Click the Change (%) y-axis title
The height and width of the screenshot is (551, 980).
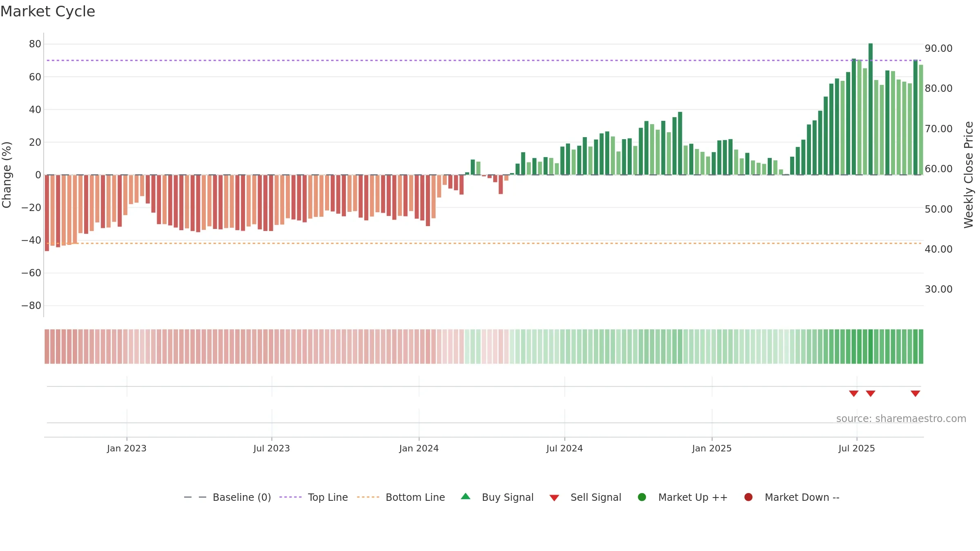tap(7, 175)
